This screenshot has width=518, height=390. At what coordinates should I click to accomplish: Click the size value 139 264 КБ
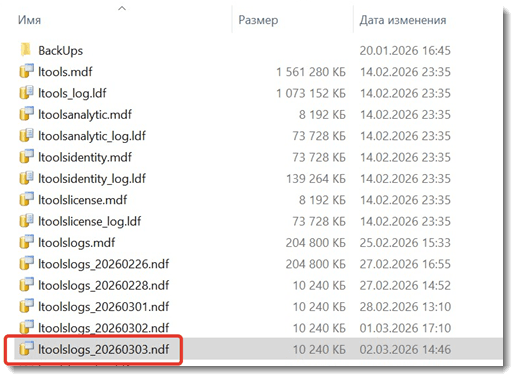click(316, 178)
